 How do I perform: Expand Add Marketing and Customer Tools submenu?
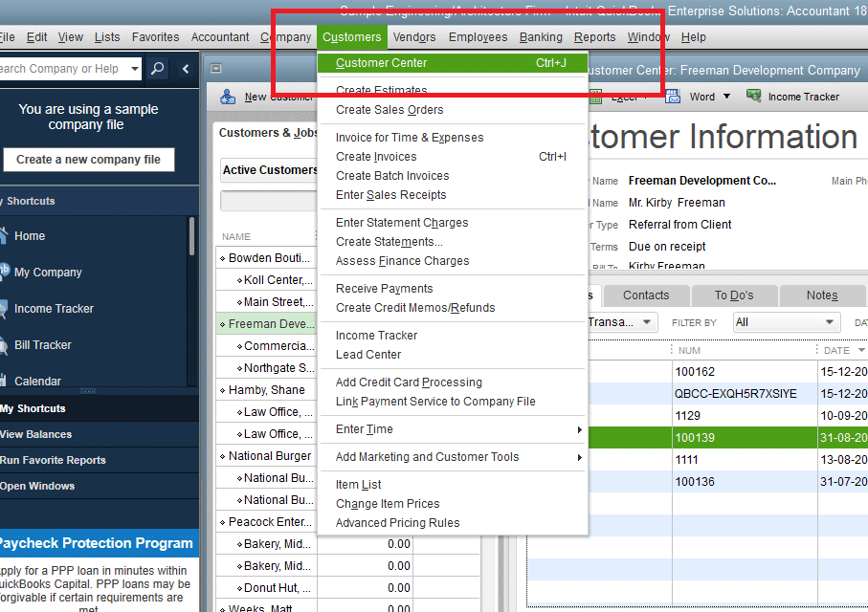pyautogui.click(x=579, y=458)
